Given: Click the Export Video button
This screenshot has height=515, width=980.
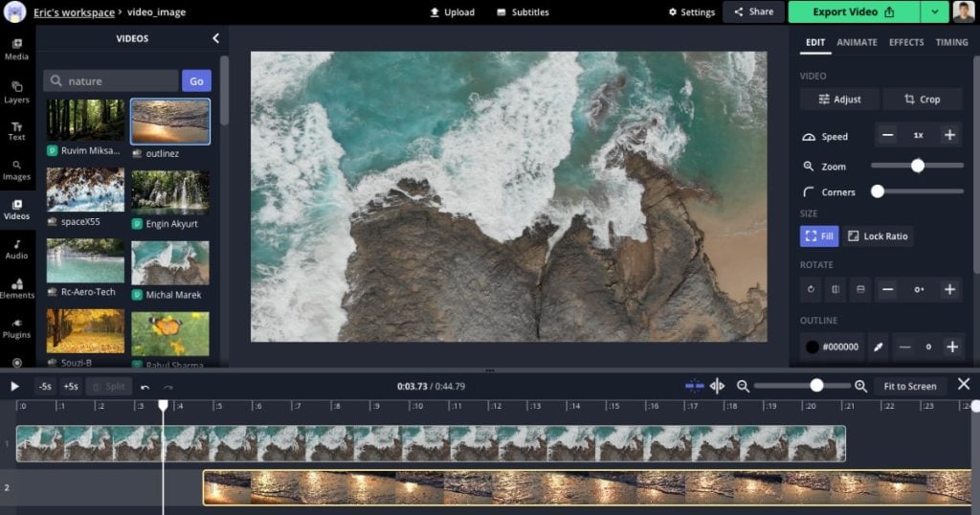Looking at the screenshot, I should coord(854,11).
